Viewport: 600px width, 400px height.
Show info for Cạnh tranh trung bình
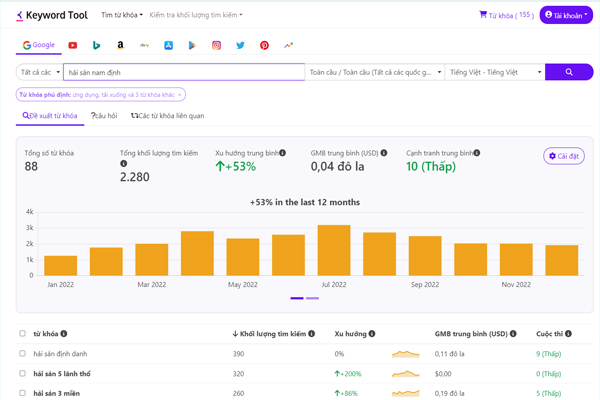coord(477,153)
